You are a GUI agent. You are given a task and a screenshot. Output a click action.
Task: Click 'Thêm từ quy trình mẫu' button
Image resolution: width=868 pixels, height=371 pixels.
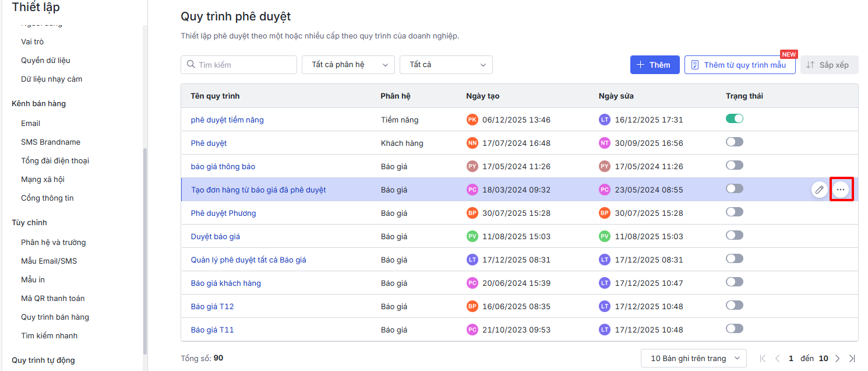[739, 65]
